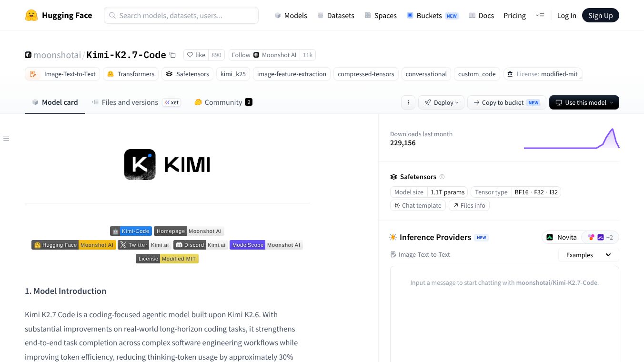Select the custom_code tag

[x=477, y=74]
